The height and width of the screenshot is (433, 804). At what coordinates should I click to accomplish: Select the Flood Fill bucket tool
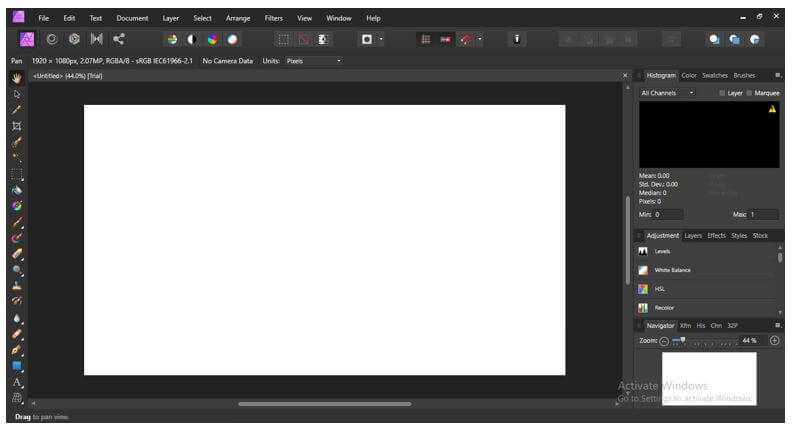coord(17,190)
